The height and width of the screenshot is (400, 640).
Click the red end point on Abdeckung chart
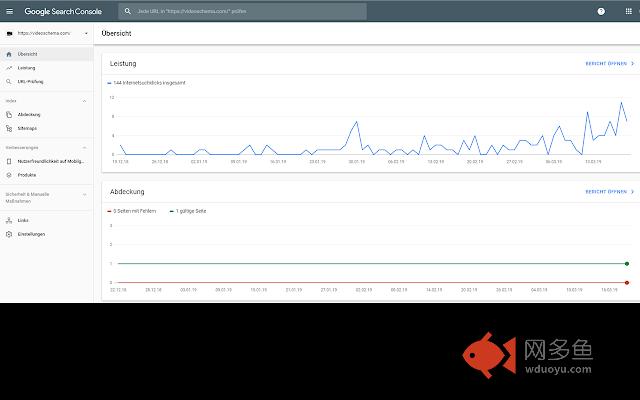click(x=627, y=282)
